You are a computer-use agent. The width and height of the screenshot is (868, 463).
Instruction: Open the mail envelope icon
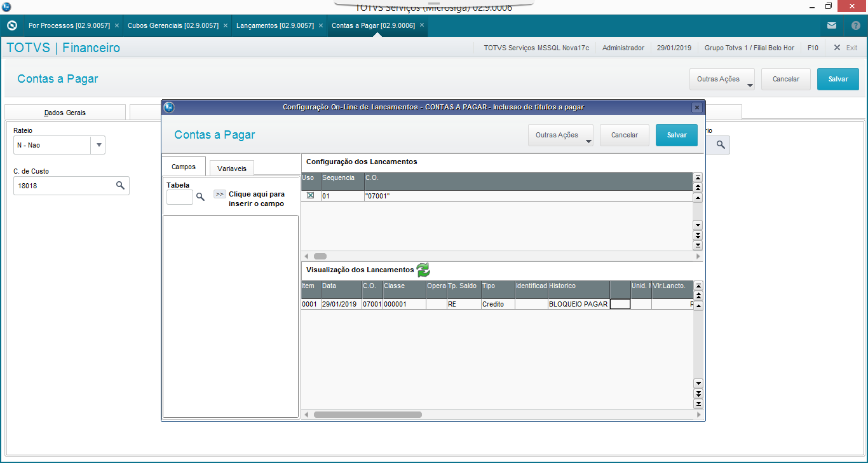click(x=832, y=25)
